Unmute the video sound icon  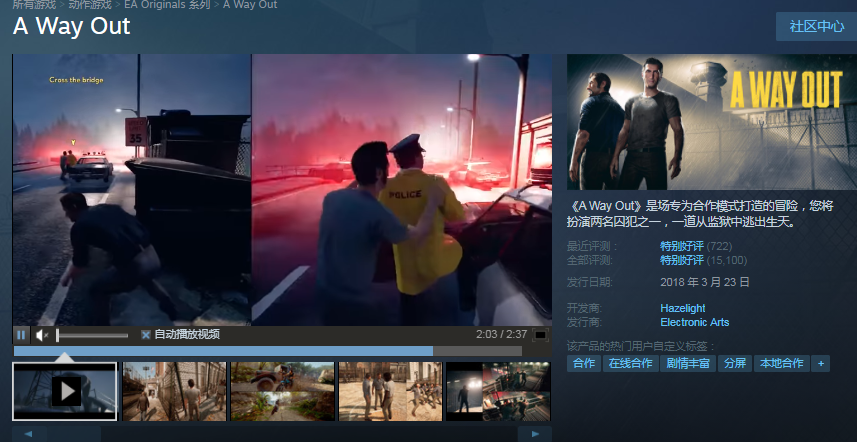tap(42, 334)
